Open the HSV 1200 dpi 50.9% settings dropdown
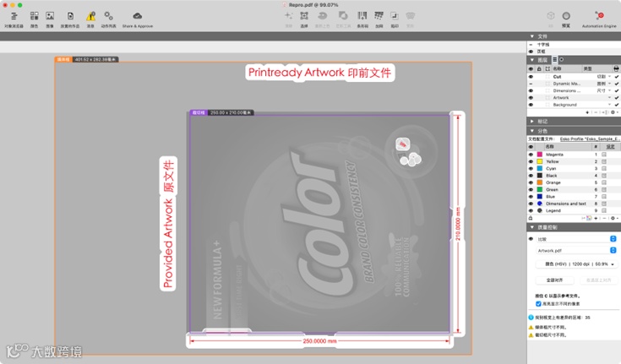The width and height of the screenshot is (621, 364). (x=576, y=263)
